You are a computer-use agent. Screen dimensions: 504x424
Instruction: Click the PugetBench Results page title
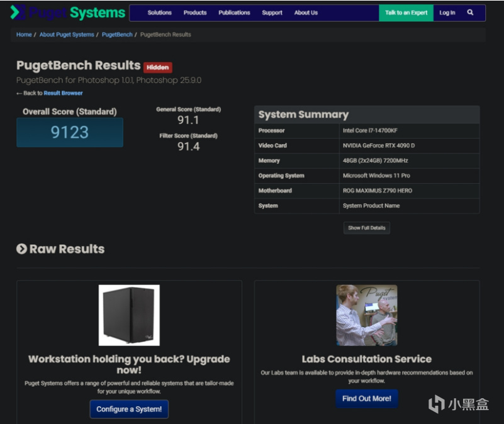tap(79, 65)
